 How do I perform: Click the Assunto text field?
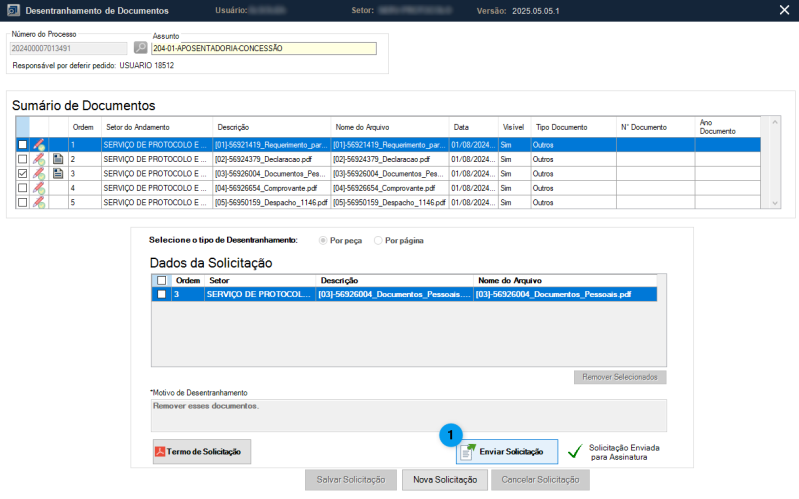click(x=264, y=48)
